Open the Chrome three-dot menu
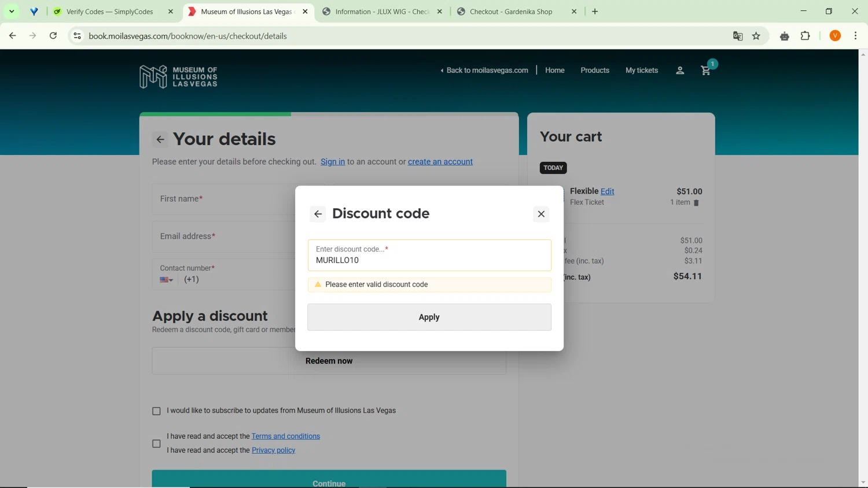This screenshot has width=868, height=488. click(856, 36)
